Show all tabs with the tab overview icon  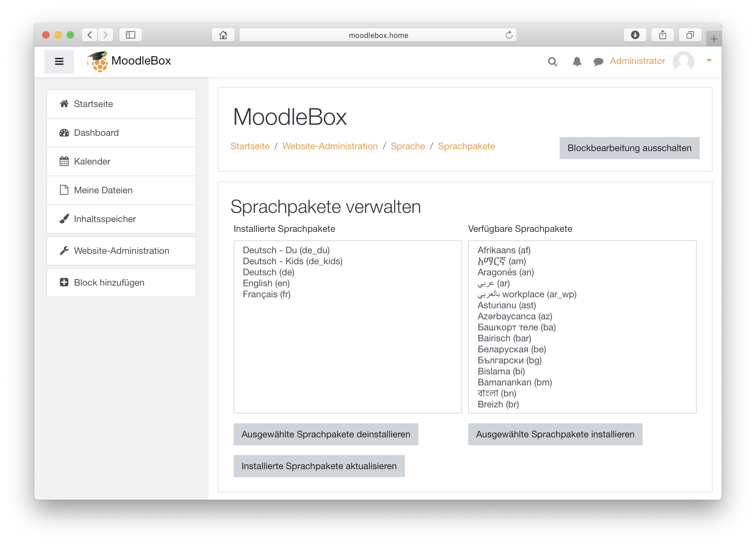click(x=690, y=35)
